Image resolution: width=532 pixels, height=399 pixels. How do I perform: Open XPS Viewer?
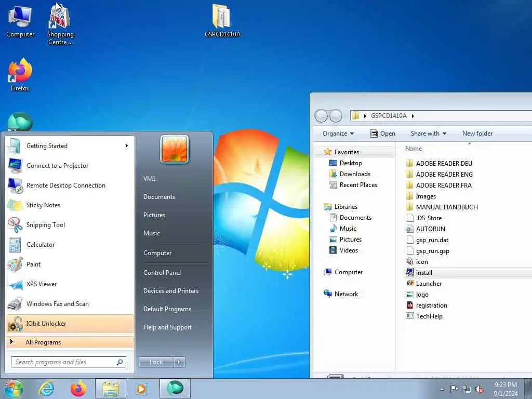(70, 284)
